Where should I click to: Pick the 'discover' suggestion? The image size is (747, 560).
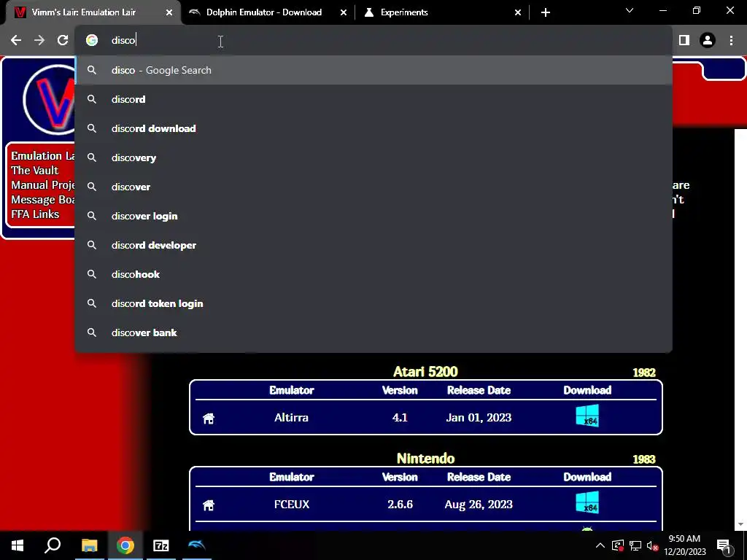[x=373, y=187]
